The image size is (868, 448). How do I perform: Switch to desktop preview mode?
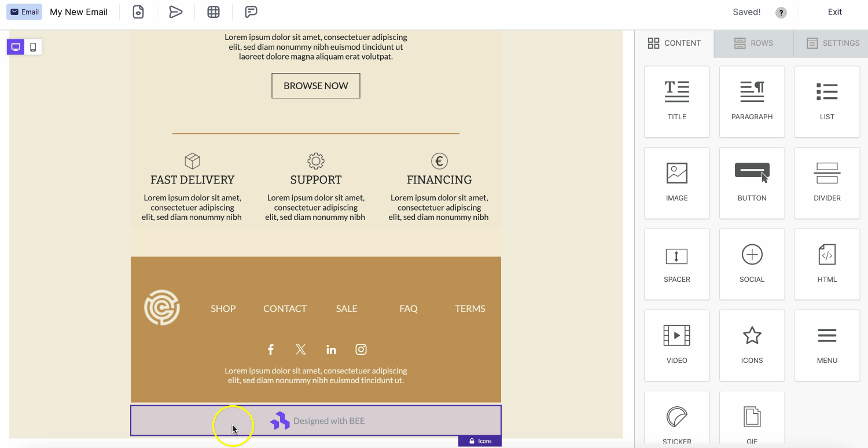click(x=16, y=47)
